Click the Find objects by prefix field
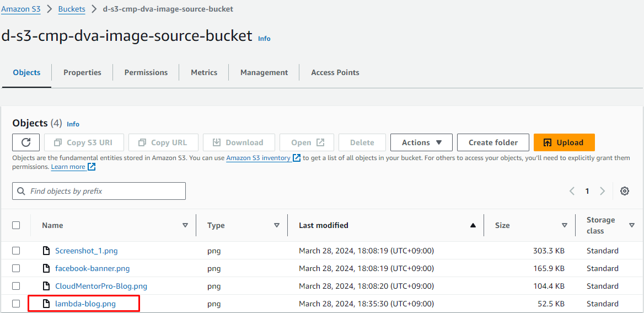The width and height of the screenshot is (644, 313). click(x=99, y=191)
